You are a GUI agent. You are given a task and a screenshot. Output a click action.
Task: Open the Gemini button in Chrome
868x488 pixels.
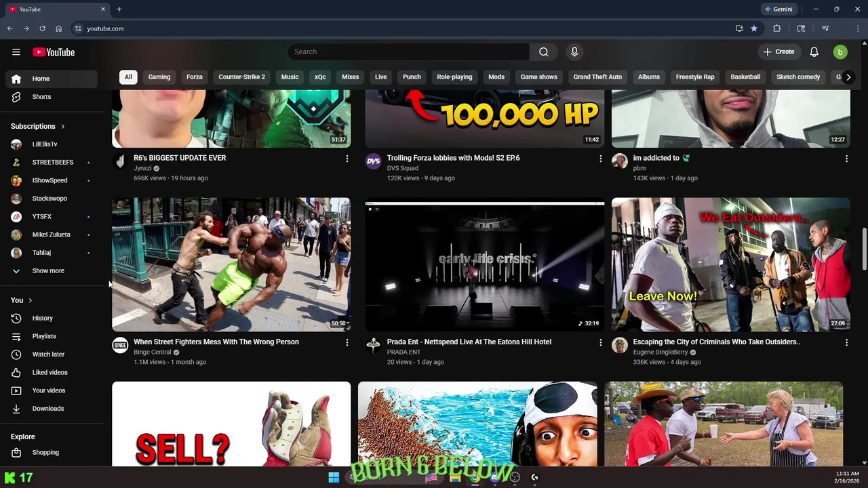[x=778, y=9]
